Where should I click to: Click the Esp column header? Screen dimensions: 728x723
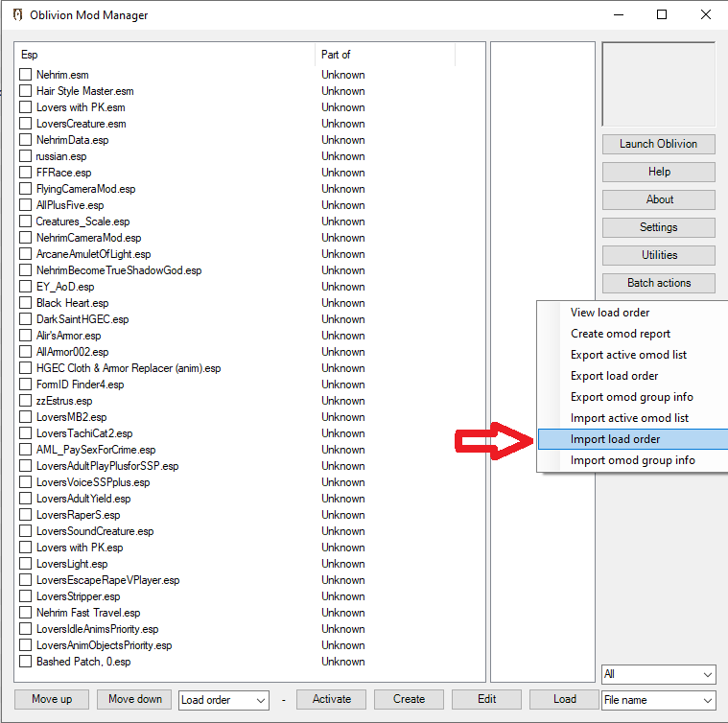point(163,55)
